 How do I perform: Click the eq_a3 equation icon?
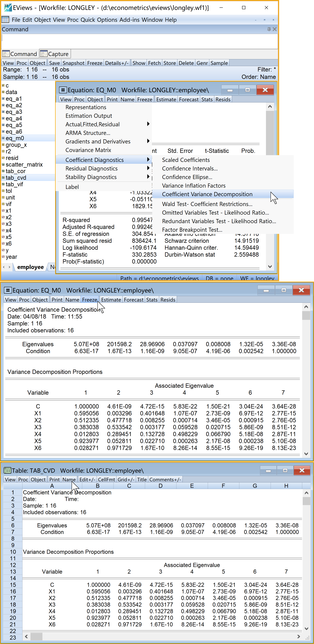point(3,112)
